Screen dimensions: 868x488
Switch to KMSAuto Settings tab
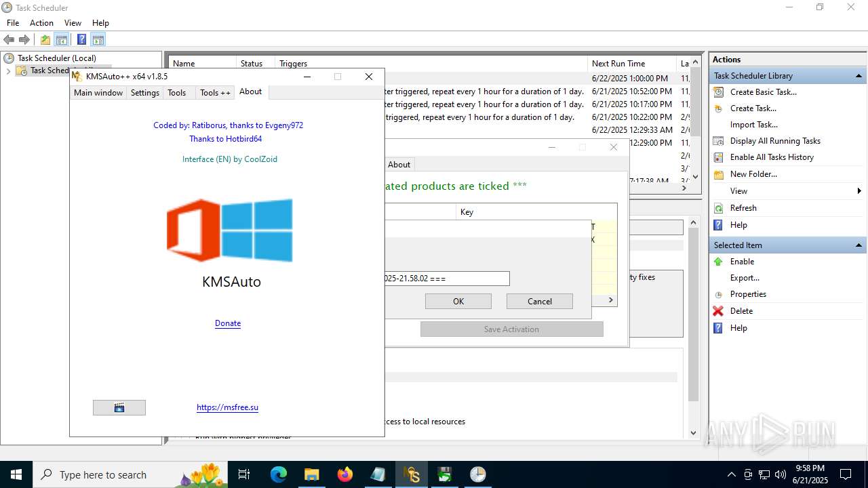(x=144, y=93)
